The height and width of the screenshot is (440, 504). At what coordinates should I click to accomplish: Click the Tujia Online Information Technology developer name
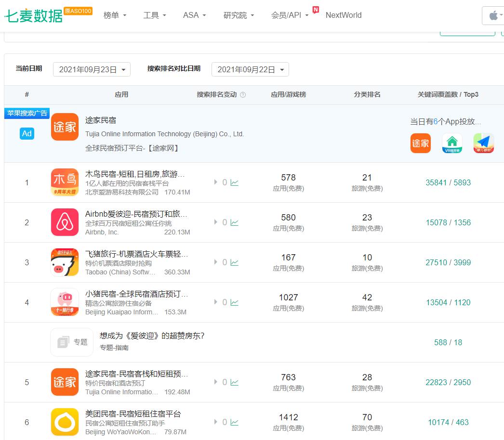click(165, 134)
